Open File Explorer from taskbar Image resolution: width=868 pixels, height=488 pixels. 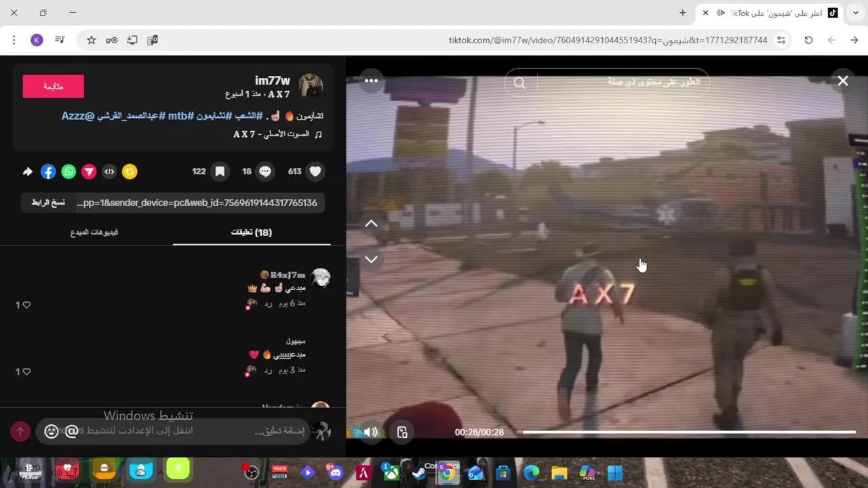pyautogui.click(x=559, y=472)
